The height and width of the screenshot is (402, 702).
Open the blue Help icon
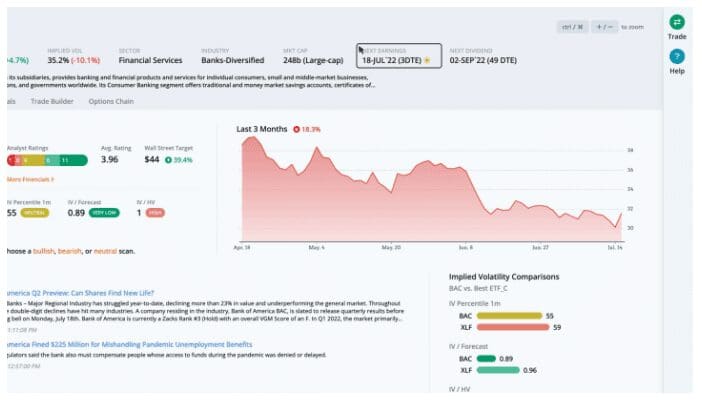click(677, 58)
